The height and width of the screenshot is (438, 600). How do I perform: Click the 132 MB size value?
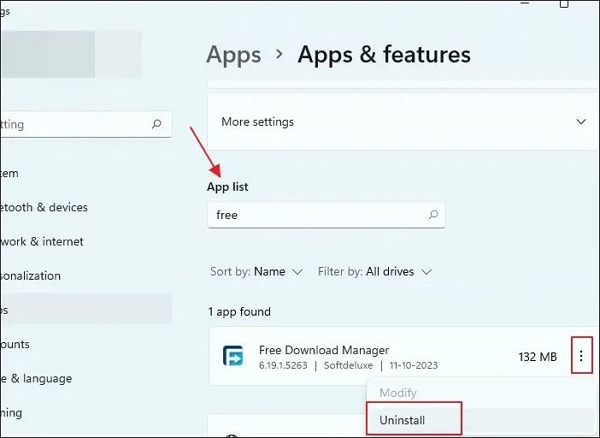point(537,357)
